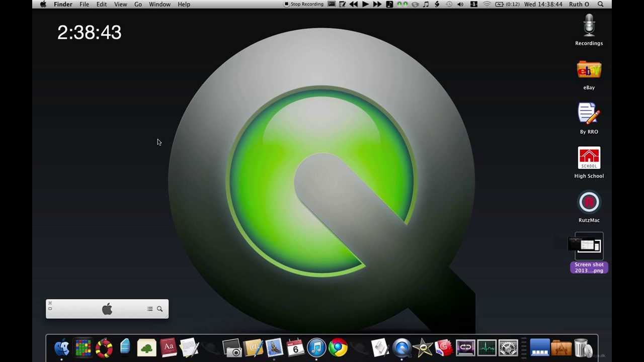Open Calendar from the Dock
The width and height of the screenshot is (644, 362).
296,348
